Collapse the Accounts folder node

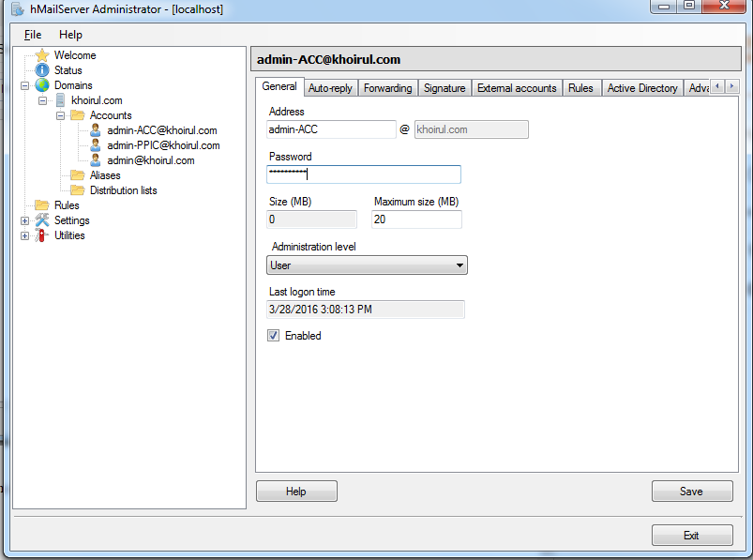click(60, 115)
